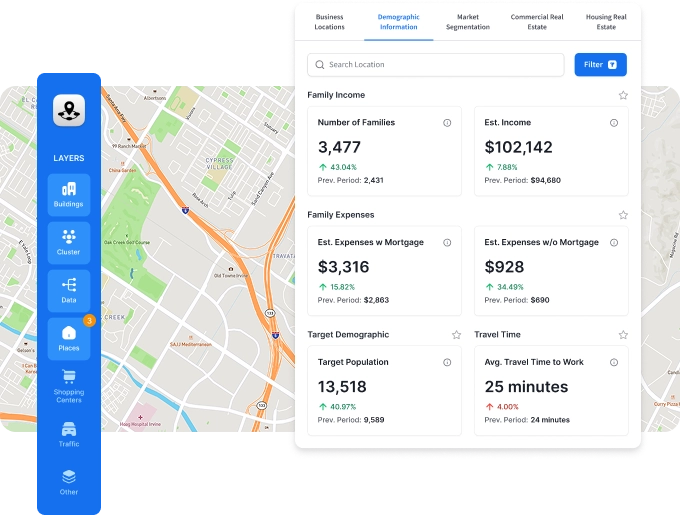Select the Cluster layer icon
This screenshot has width=680, height=515.
tap(69, 242)
